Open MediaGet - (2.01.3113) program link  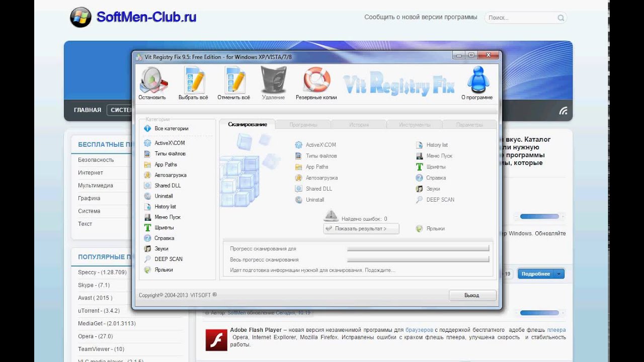tap(107, 323)
